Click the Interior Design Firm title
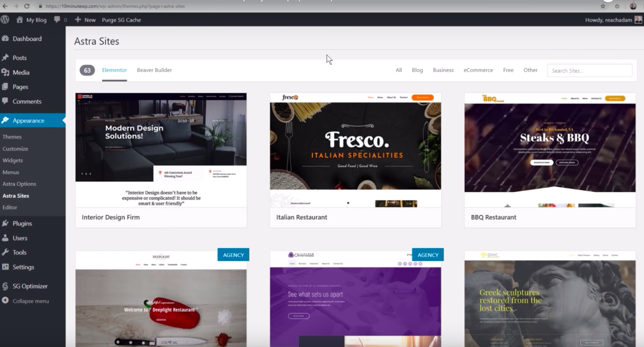This screenshot has height=347, width=644. pos(111,217)
